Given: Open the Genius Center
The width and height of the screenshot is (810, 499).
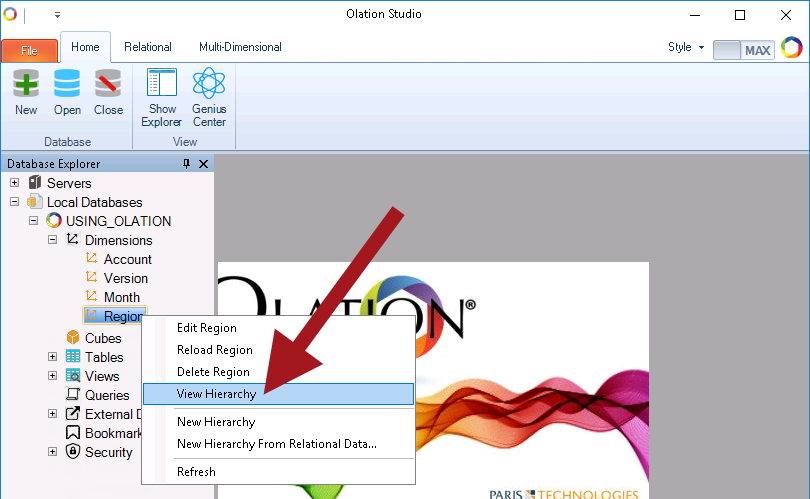Looking at the screenshot, I should (x=209, y=84).
